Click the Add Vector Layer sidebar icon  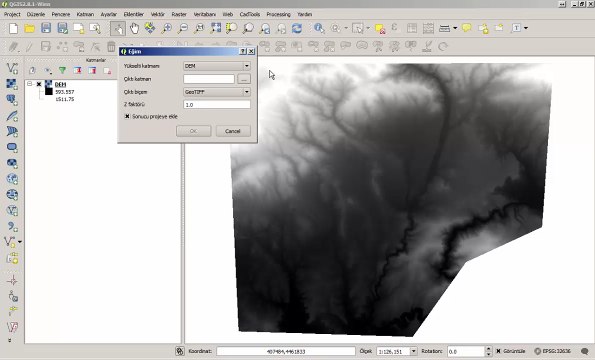coord(12,68)
